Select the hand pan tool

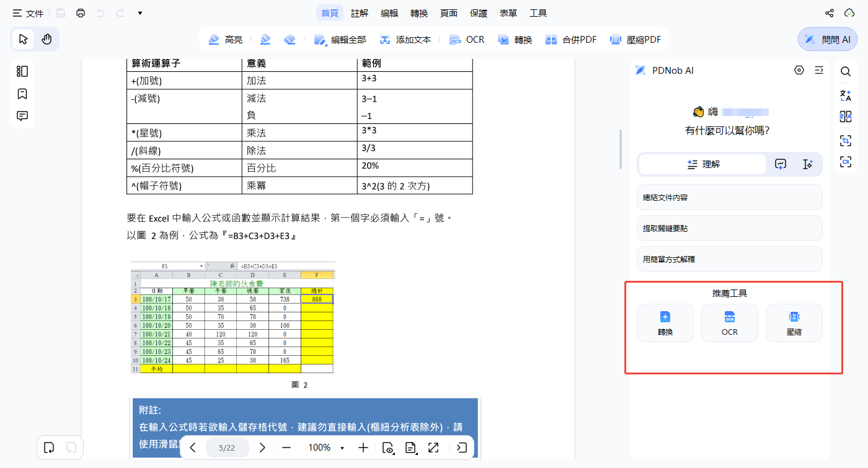click(x=46, y=40)
